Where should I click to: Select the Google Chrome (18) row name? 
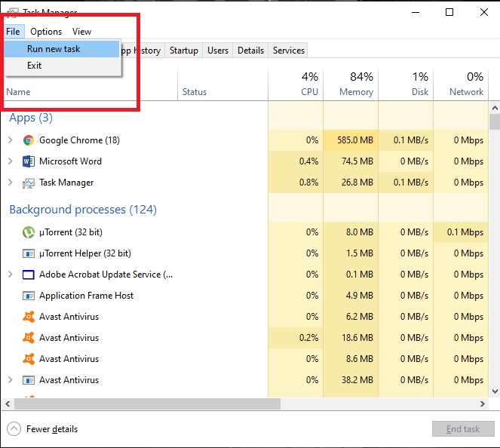(x=79, y=140)
